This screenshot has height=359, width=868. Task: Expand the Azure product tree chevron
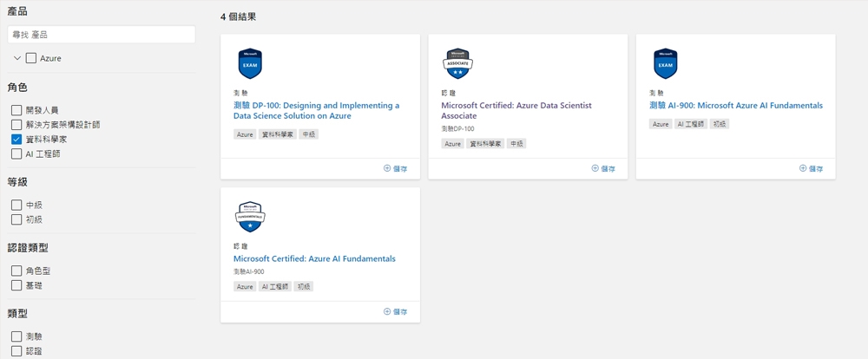[17, 58]
